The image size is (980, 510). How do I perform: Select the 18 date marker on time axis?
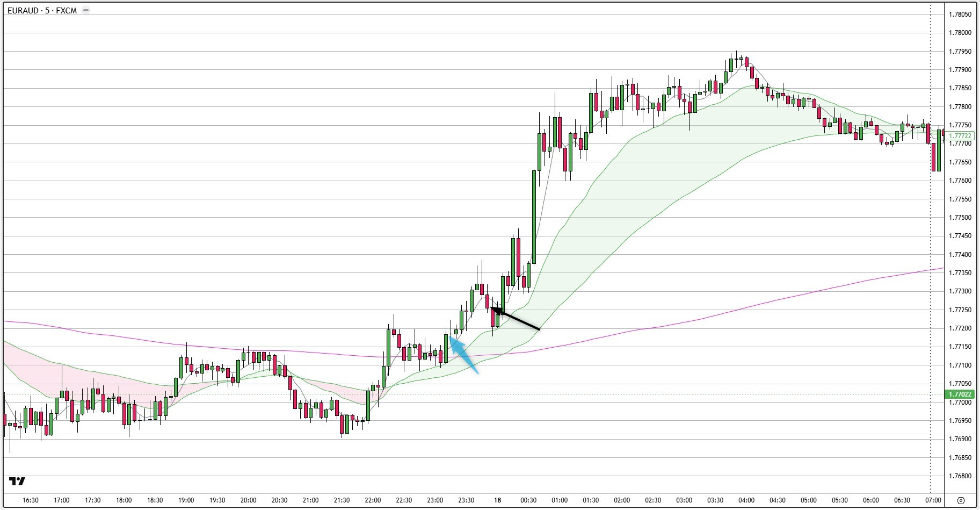click(x=497, y=500)
